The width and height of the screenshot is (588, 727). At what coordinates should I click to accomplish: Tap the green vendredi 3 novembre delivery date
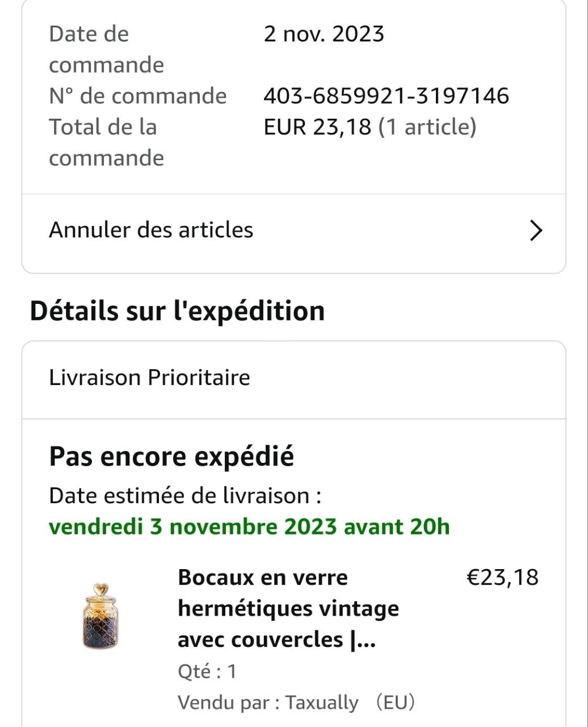point(249,527)
